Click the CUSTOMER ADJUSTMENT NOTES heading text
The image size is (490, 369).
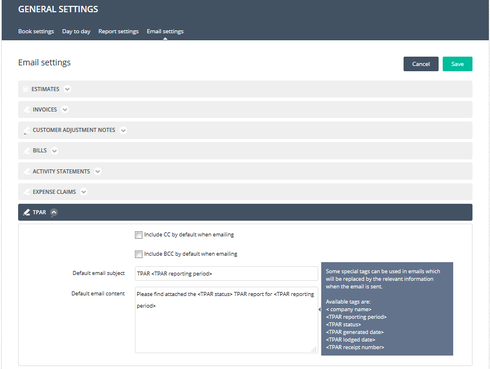tap(74, 130)
